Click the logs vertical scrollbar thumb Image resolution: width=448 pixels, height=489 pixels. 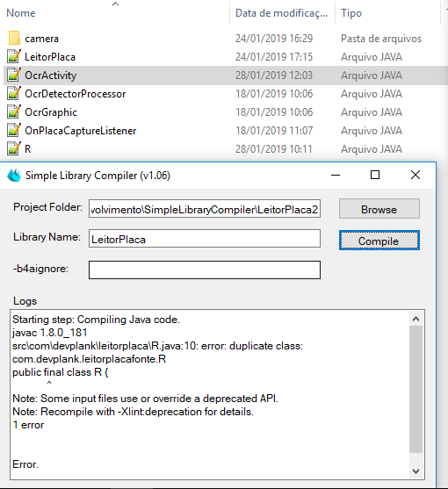point(415,389)
